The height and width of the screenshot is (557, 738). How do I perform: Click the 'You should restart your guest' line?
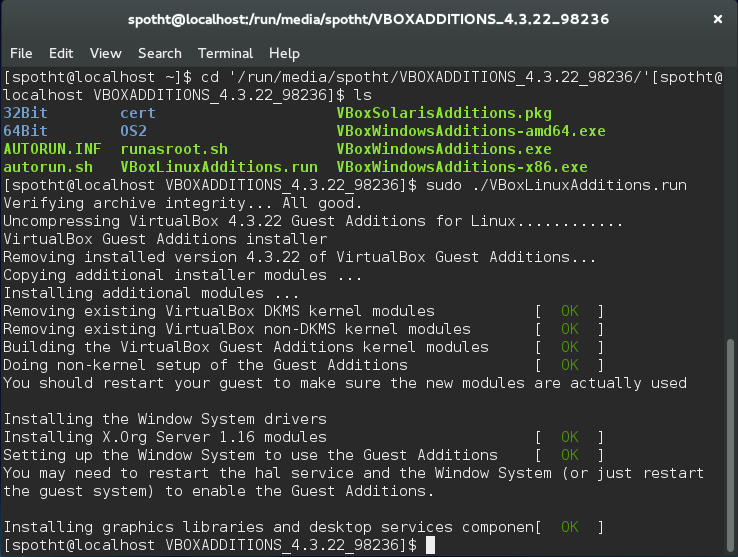pos(345,383)
